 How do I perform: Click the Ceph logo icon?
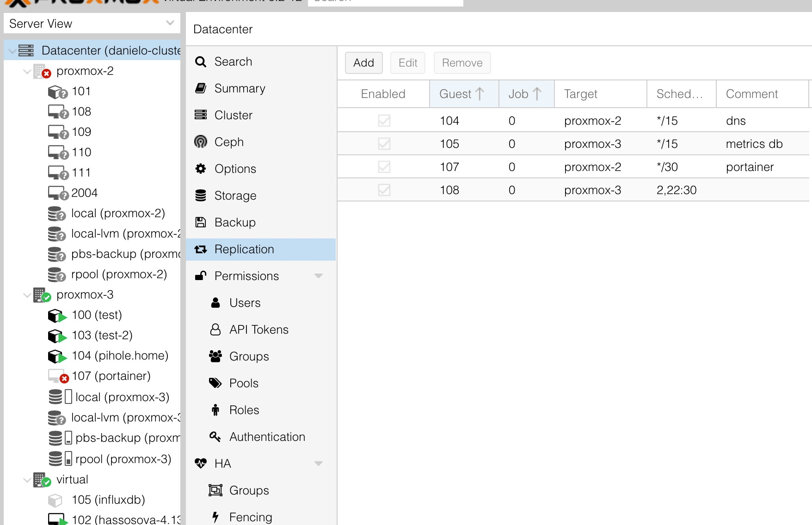coord(201,142)
